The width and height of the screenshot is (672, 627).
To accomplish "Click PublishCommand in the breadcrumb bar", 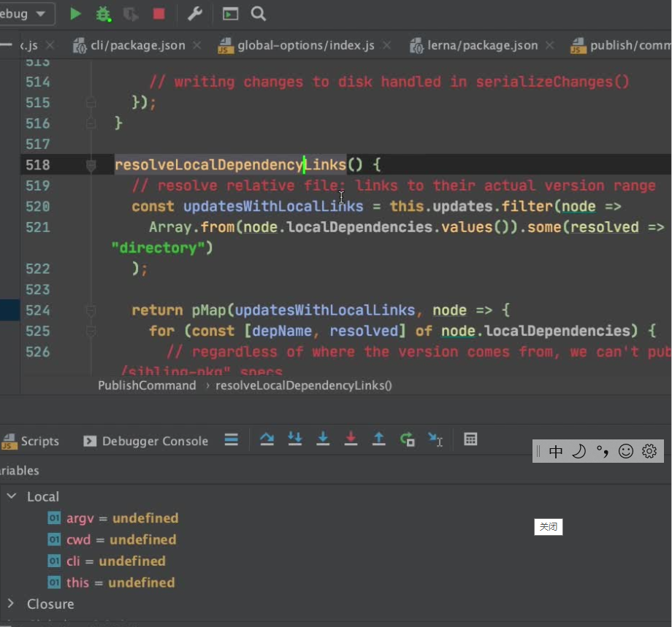I will 147,385.
